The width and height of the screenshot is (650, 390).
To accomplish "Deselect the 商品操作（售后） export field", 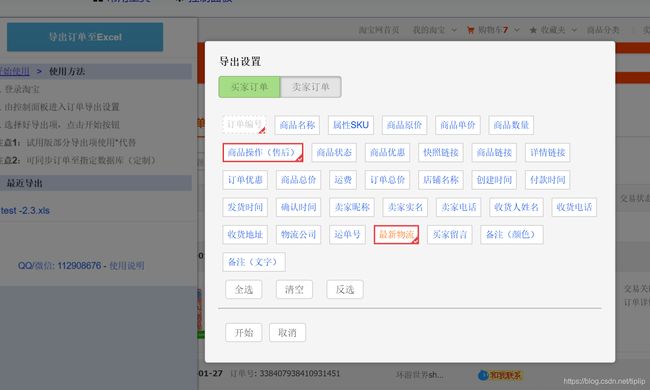I will [x=262, y=153].
